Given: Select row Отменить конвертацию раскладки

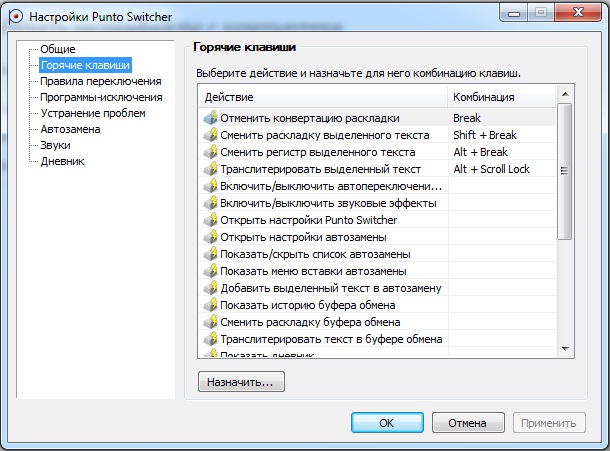Looking at the screenshot, I should click(378, 118).
